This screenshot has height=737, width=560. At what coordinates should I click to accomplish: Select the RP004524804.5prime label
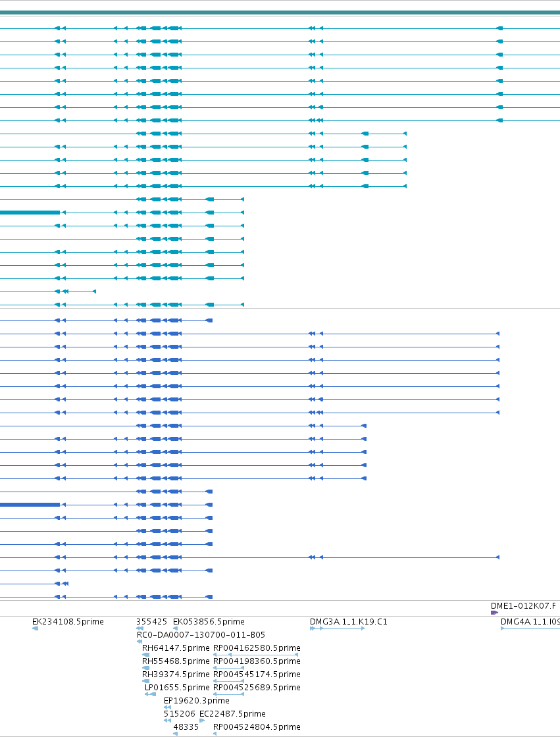[257, 726]
